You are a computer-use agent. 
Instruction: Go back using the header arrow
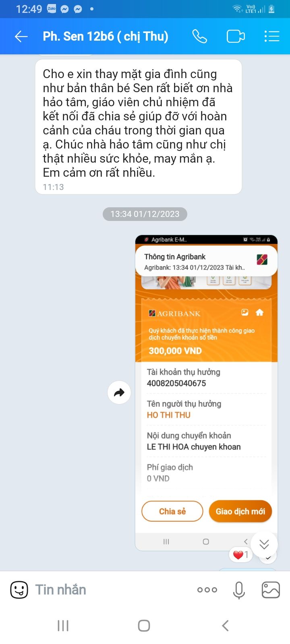tap(21, 37)
